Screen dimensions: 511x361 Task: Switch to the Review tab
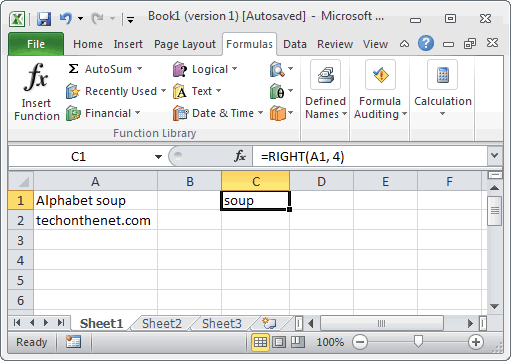[x=335, y=44]
